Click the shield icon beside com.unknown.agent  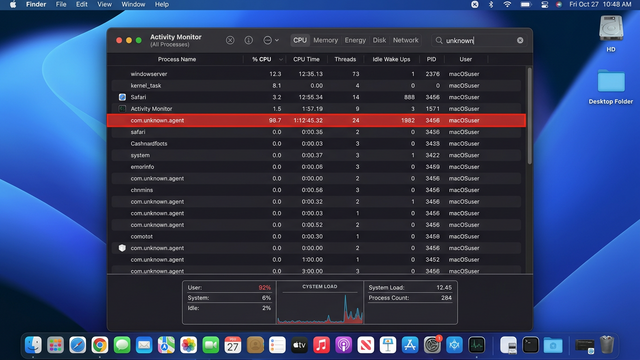tap(122, 248)
